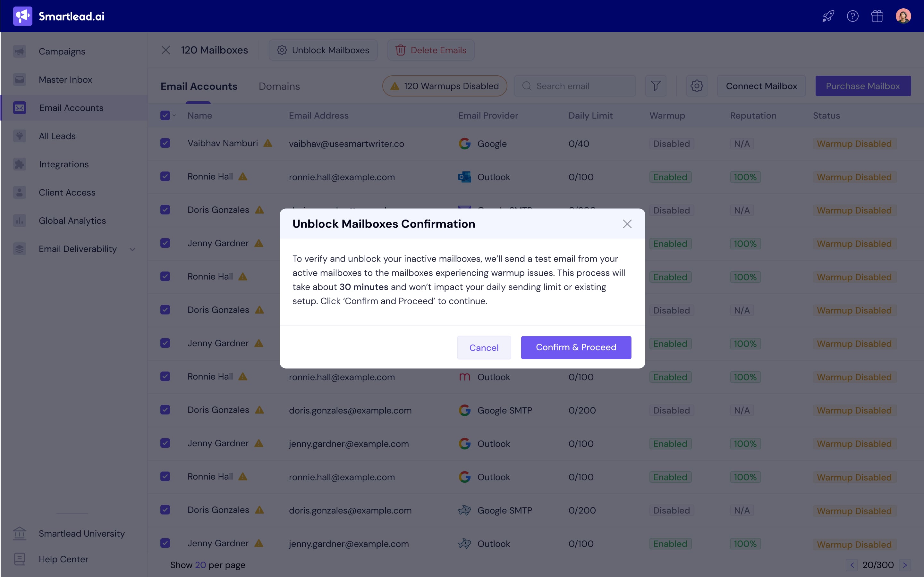Expand the Email Deliverability menu chevron

[132, 249]
